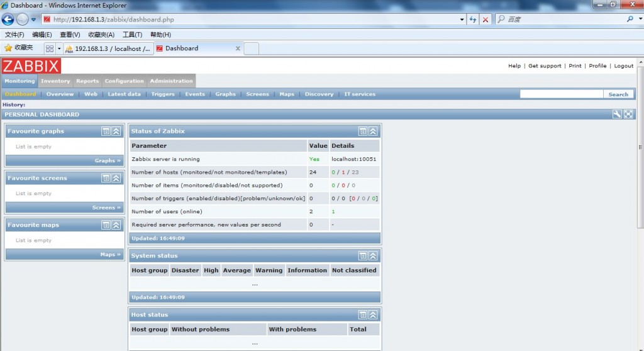Open the Monitoring main tab
The width and height of the screenshot is (644, 351).
coord(19,81)
